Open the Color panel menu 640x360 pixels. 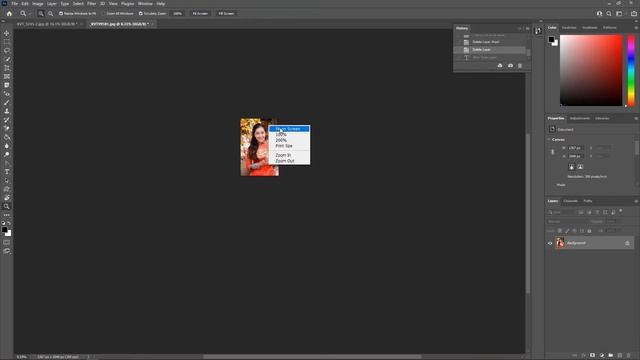pos(636,28)
